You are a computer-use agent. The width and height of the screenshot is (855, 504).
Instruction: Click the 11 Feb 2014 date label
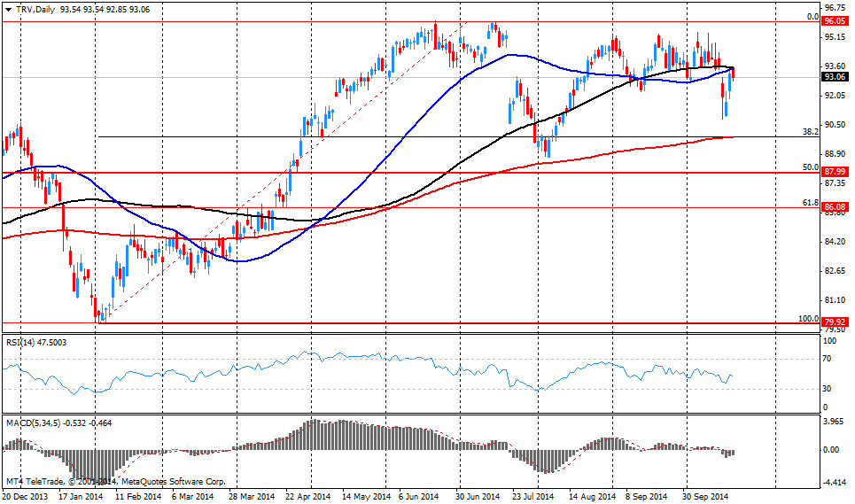(x=139, y=496)
